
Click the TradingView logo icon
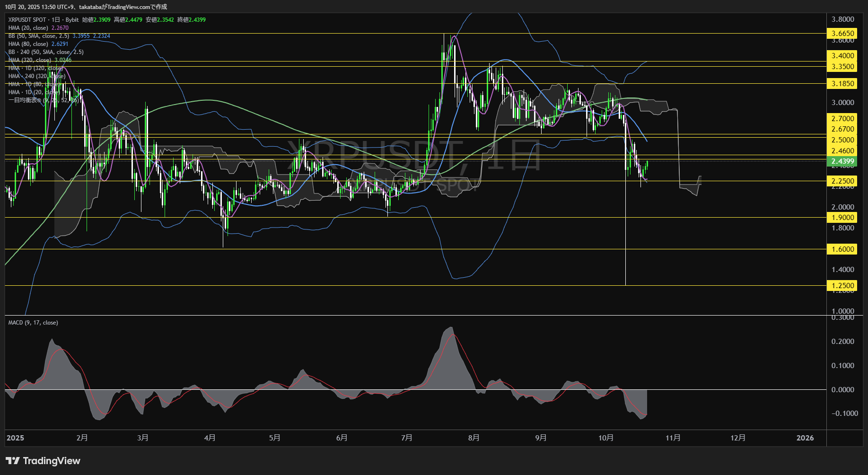point(13,461)
